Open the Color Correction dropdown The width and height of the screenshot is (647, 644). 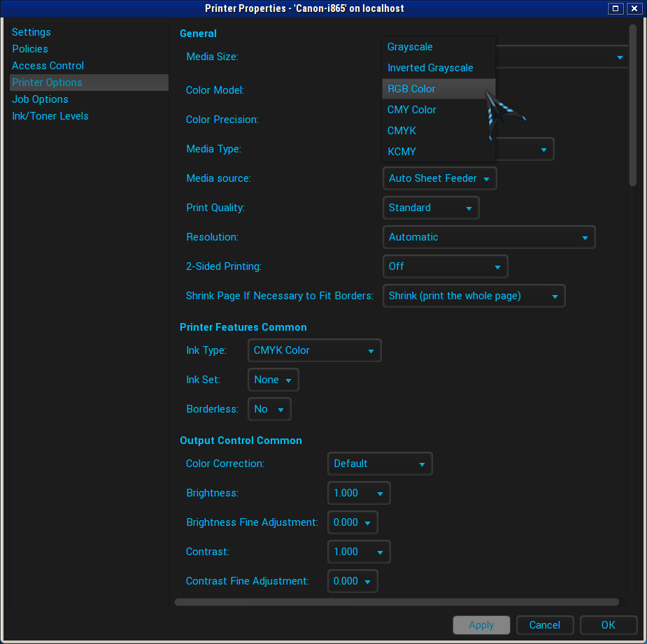[380, 464]
